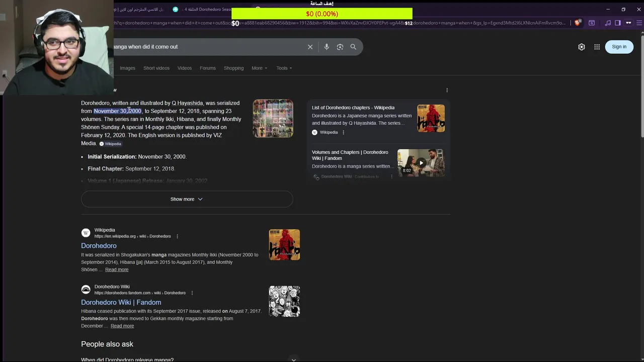The image size is (644, 362).
Task: Expand the More search filters dropdown
Action: click(260, 68)
